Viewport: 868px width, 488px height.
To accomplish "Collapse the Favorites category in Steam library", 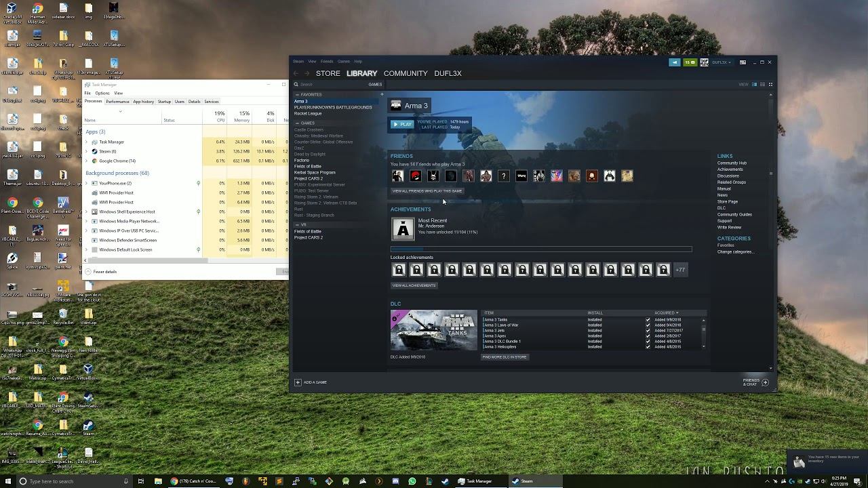I will 297,95.
